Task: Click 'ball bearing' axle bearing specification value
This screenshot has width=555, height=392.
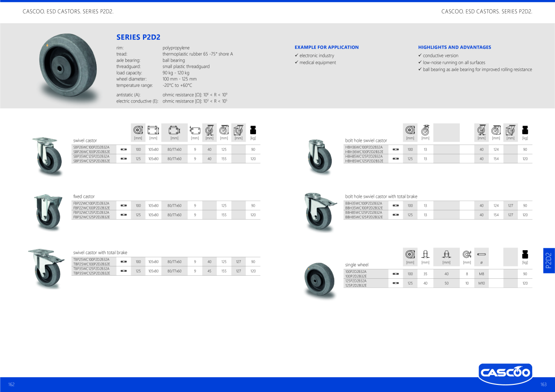Action: pyautogui.click(x=174, y=60)
